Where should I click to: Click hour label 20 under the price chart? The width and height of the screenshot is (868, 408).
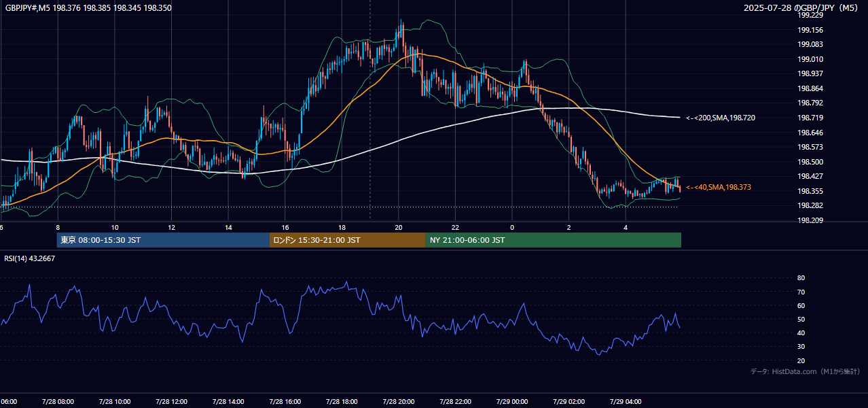click(399, 228)
